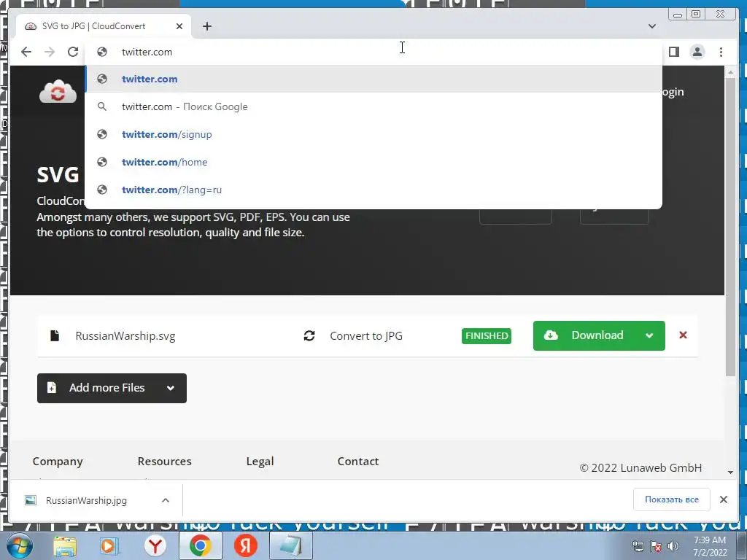Image resolution: width=747 pixels, height=560 pixels.
Task: Open the media player taskbar icon
Action: point(109,545)
